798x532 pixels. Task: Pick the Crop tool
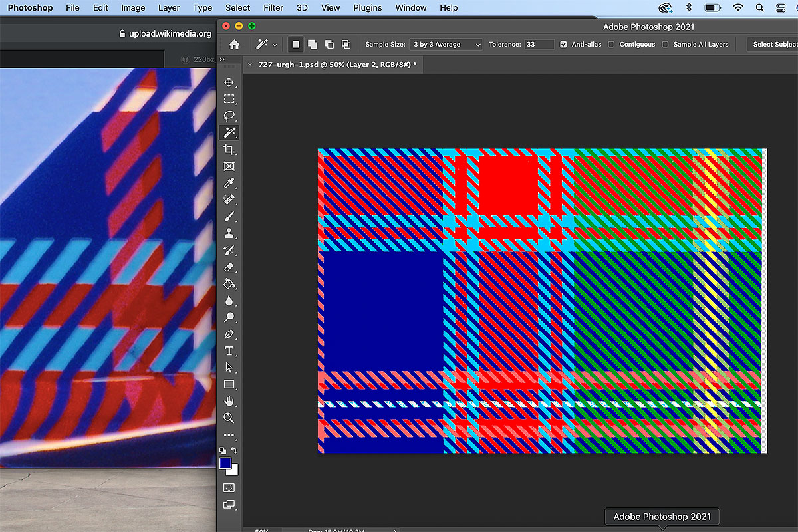click(229, 150)
